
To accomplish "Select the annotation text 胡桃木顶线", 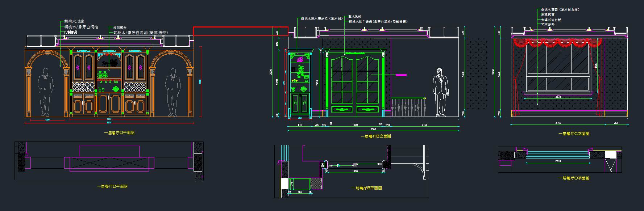I will (74, 22).
